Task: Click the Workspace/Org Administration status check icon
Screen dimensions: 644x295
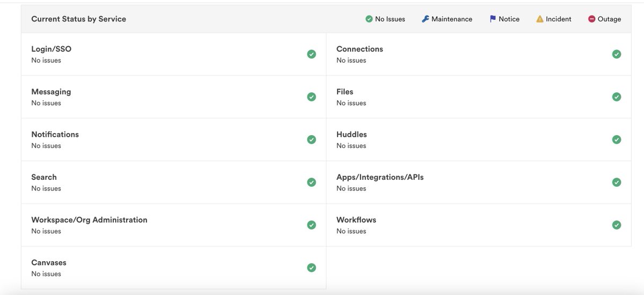Action: 311,225
